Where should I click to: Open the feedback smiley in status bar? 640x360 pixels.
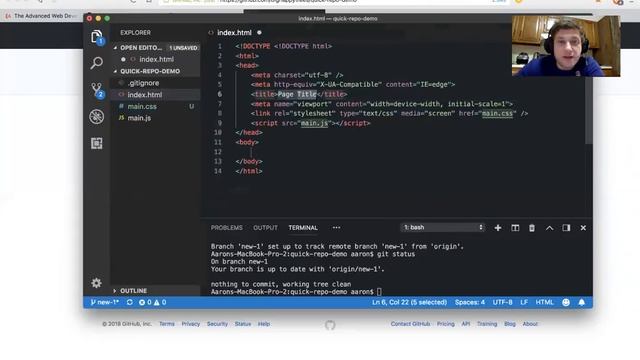coord(566,302)
